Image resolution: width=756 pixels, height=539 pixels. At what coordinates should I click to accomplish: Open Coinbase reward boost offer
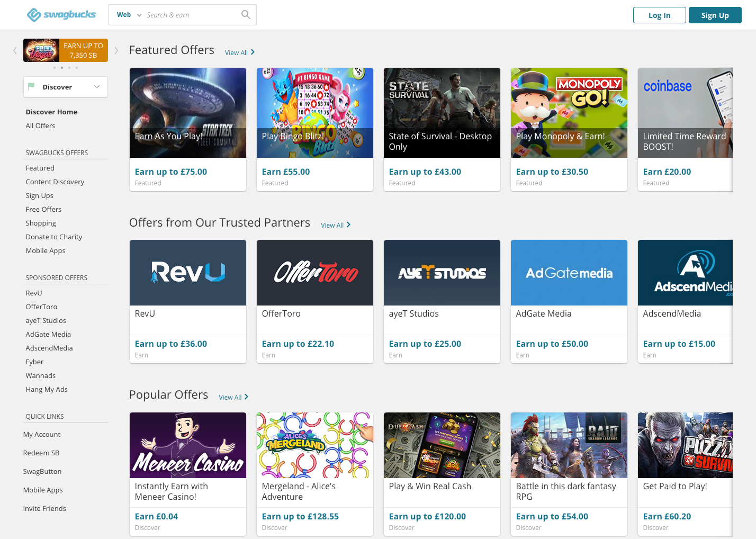[685, 113]
